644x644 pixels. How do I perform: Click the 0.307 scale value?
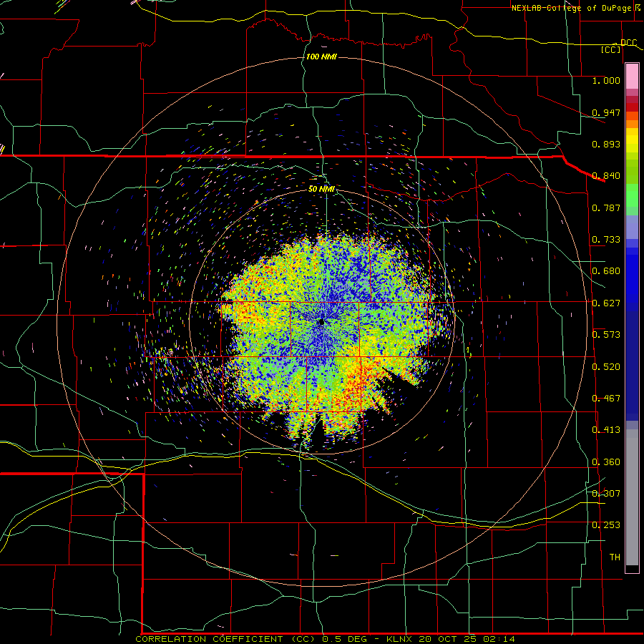(606, 494)
